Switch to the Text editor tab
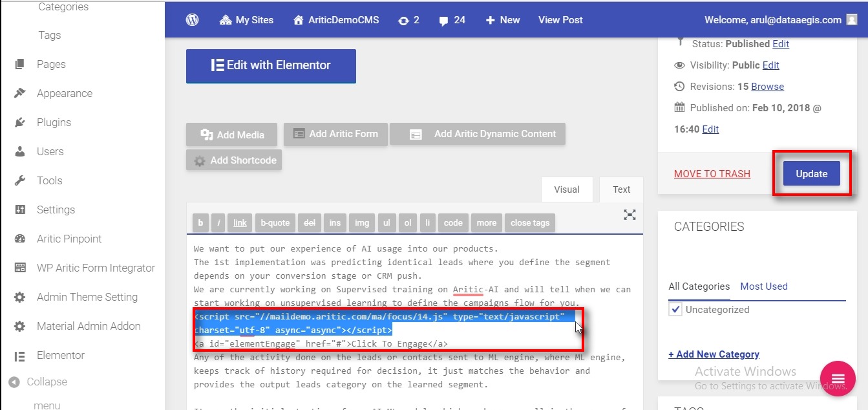This screenshot has width=868, height=410. click(x=622, y=189)
